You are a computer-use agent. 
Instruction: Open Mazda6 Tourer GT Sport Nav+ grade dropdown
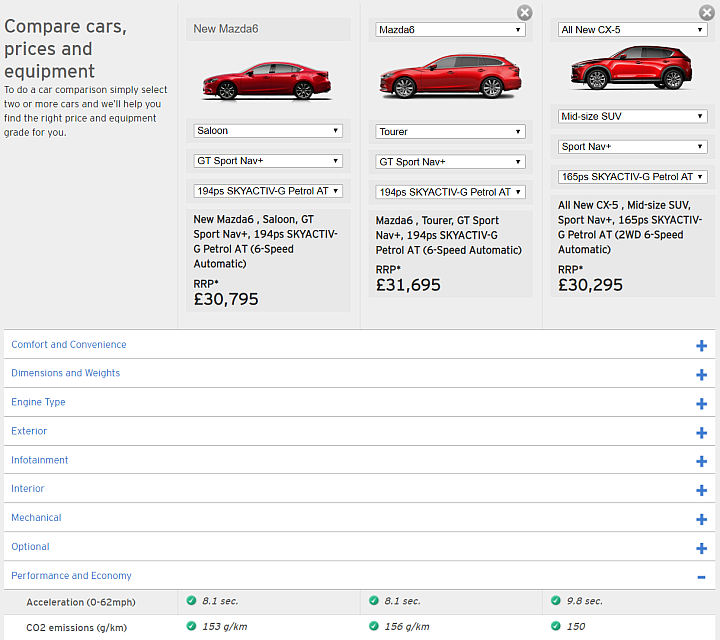pyautogui.click(x=450, y=162)
